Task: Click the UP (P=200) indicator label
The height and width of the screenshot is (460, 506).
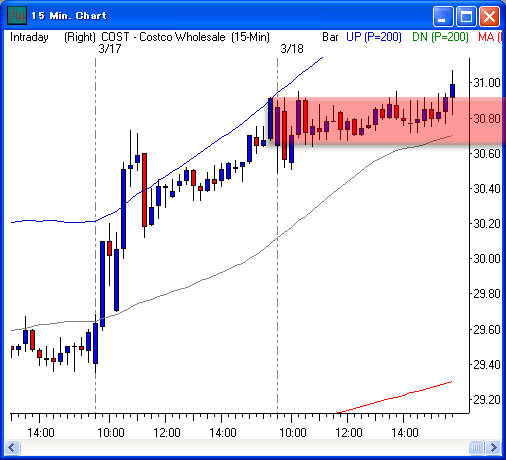Action: click(x=374, y=37)
